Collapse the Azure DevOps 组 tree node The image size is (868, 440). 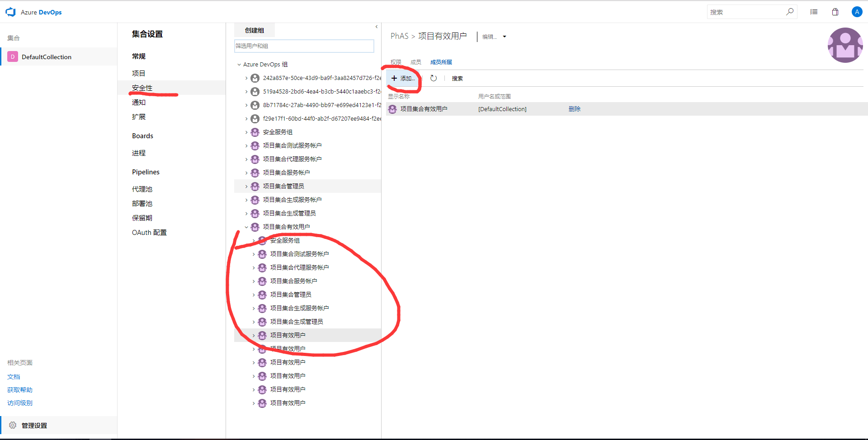(239, 65)
